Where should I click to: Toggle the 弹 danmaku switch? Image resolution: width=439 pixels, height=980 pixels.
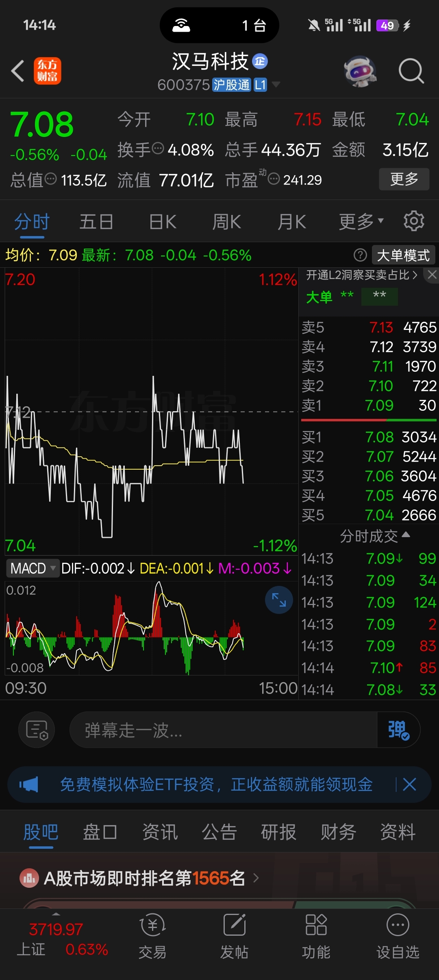point(398,730)
